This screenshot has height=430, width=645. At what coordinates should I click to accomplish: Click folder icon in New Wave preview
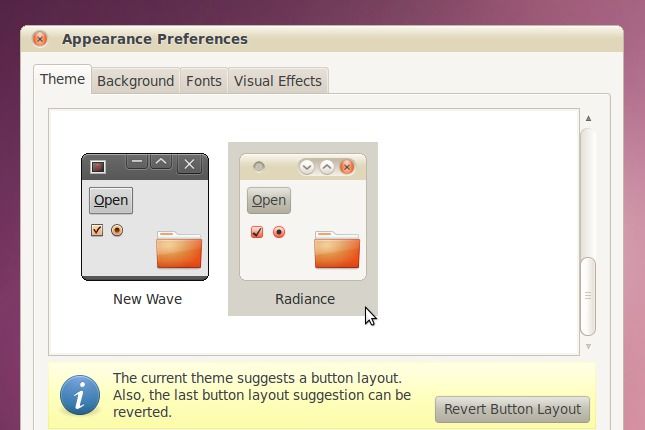point(179,249)
